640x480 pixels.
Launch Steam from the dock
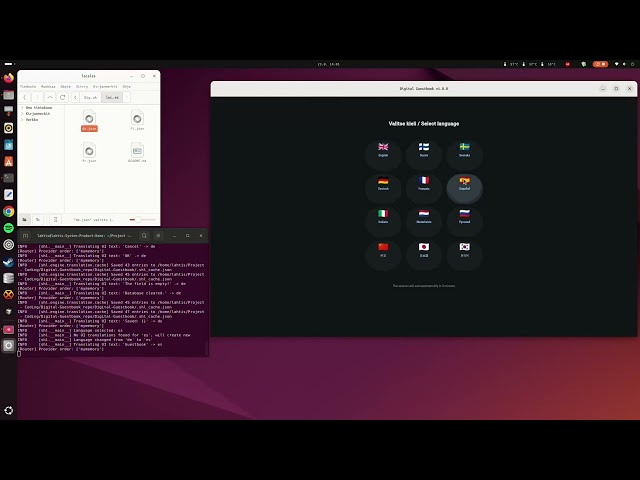click(x=9, y=262)
